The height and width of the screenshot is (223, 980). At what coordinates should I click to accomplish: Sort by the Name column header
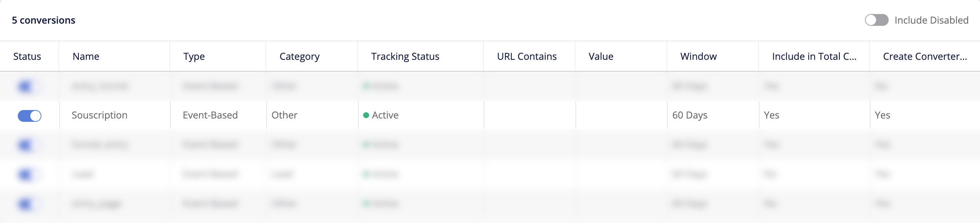(x=86, y=56)
